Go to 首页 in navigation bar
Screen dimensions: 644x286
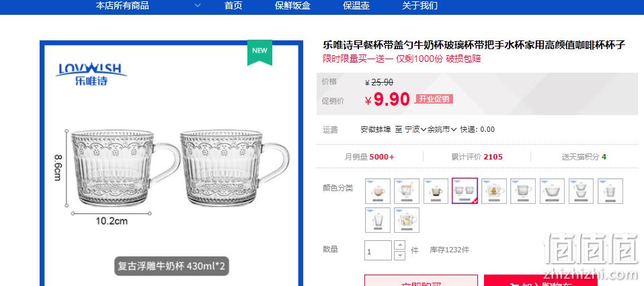coord(233,6)
